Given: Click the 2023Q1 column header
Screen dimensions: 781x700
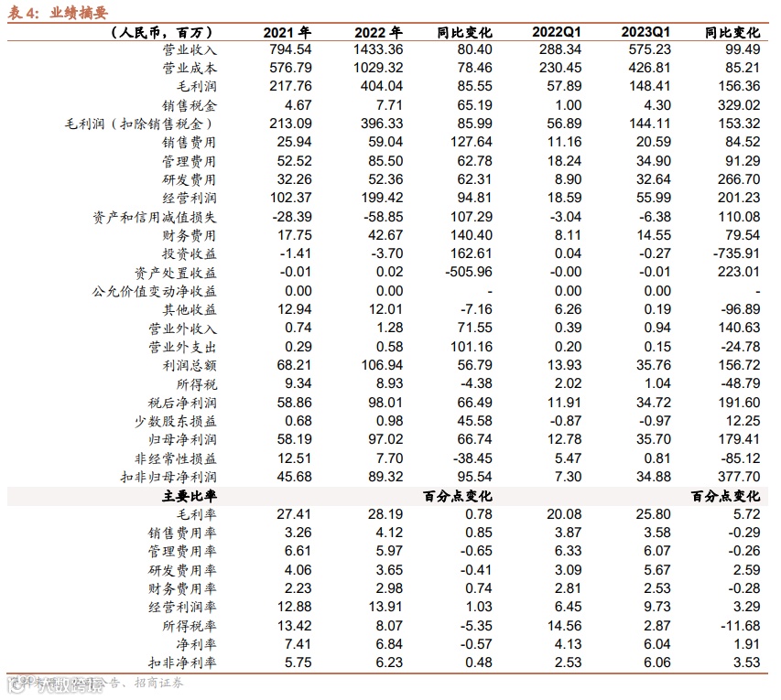Looking at the screenshot, I should 645,32.
